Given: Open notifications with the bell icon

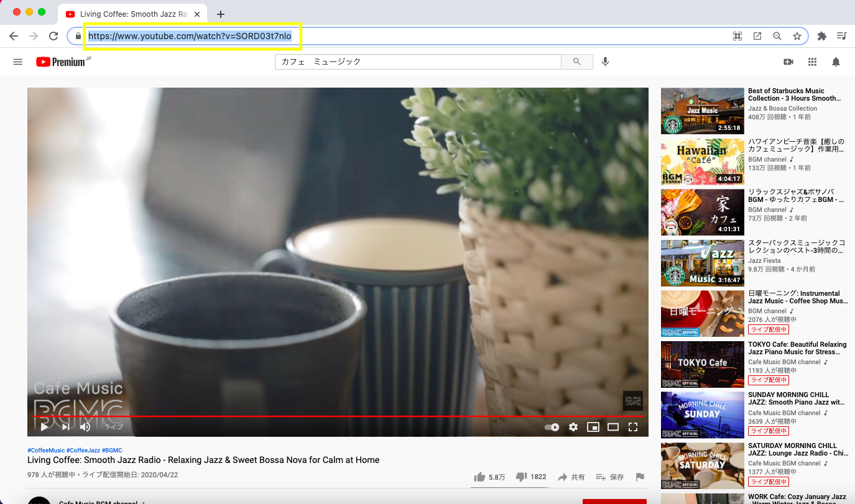Looking at the screenshot, I should click(x=836, y=62).
